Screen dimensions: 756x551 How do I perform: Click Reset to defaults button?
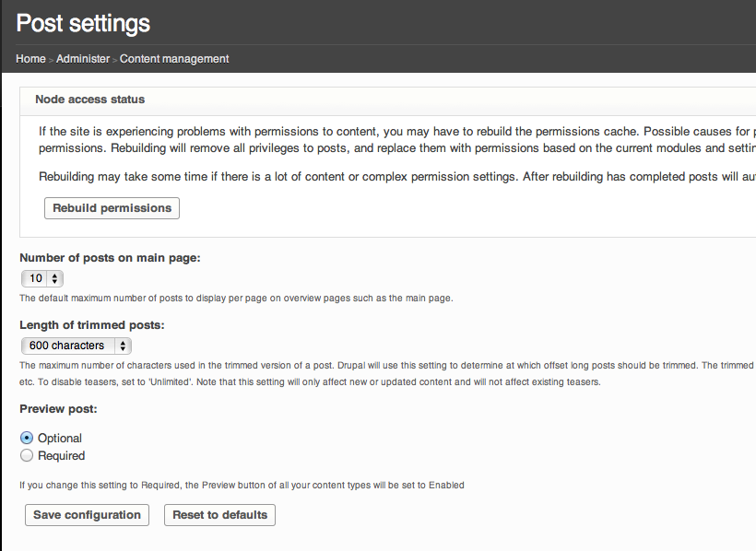219,515
